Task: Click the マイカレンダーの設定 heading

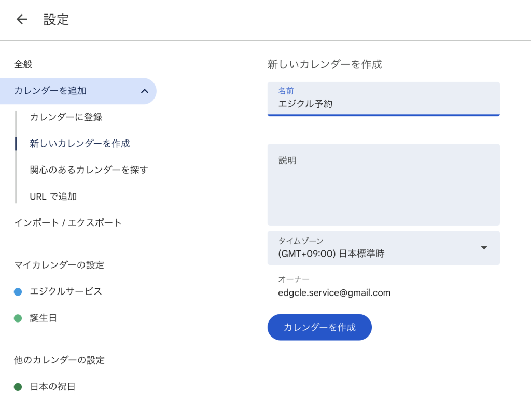Action: (x=59, y=265)
